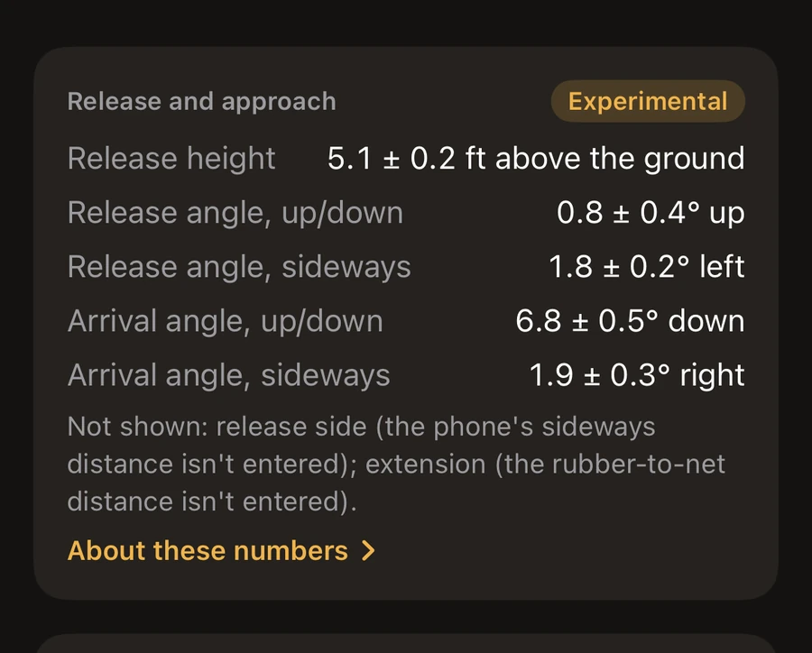Tap the chevron beside About these numbers
Viewport: 812px width, 653px height.
tap(368, 551)
